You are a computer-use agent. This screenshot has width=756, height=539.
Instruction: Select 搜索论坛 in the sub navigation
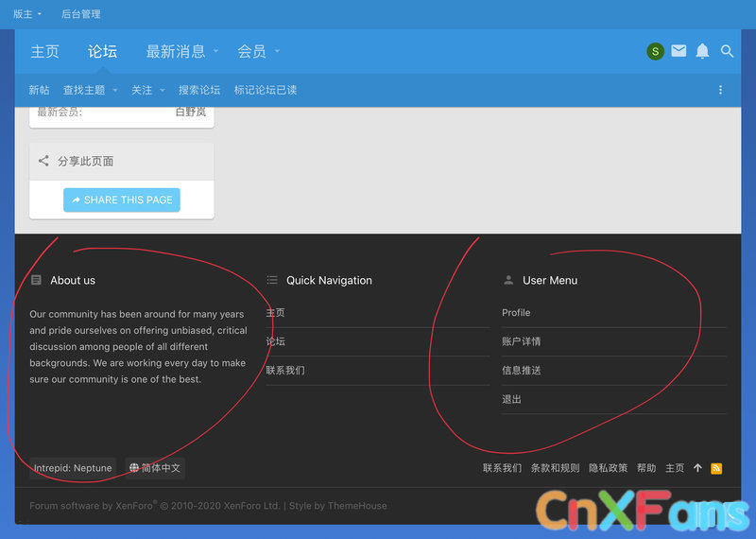[199, 90]
